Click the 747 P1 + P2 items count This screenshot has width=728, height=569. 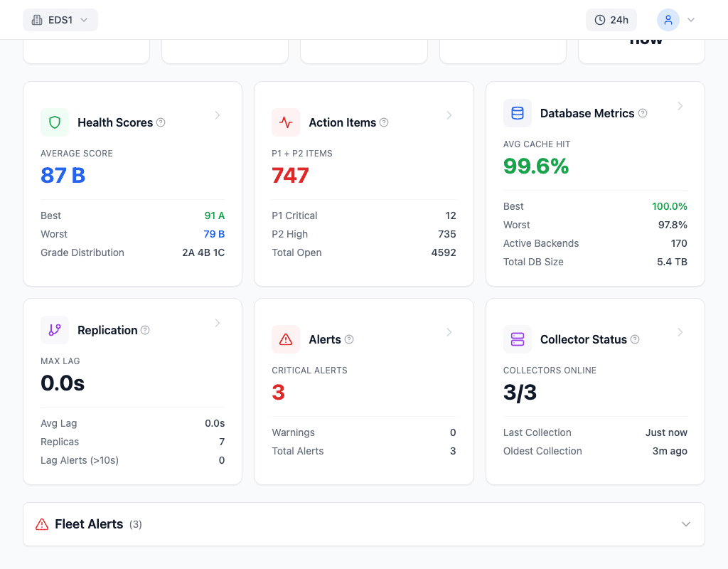(x=290, y=175)
